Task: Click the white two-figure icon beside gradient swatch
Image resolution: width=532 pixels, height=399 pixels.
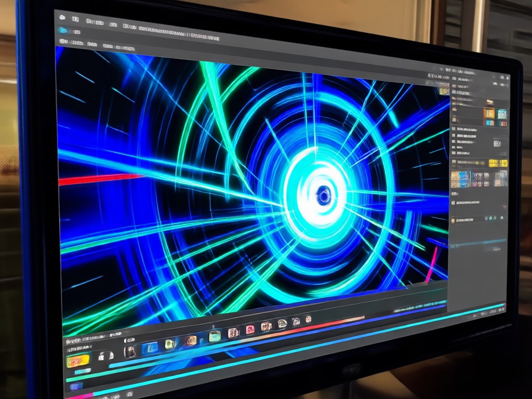Action: [x=106, y=356]
